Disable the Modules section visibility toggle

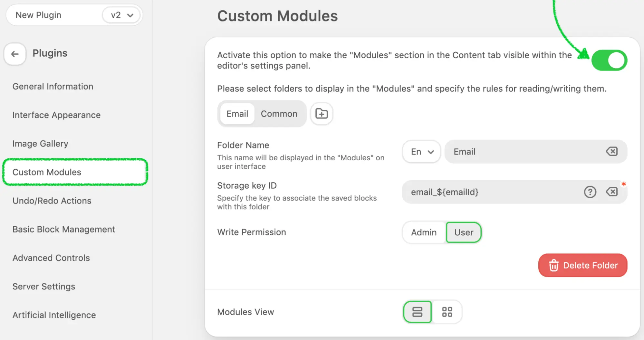[x=609, y=60]
